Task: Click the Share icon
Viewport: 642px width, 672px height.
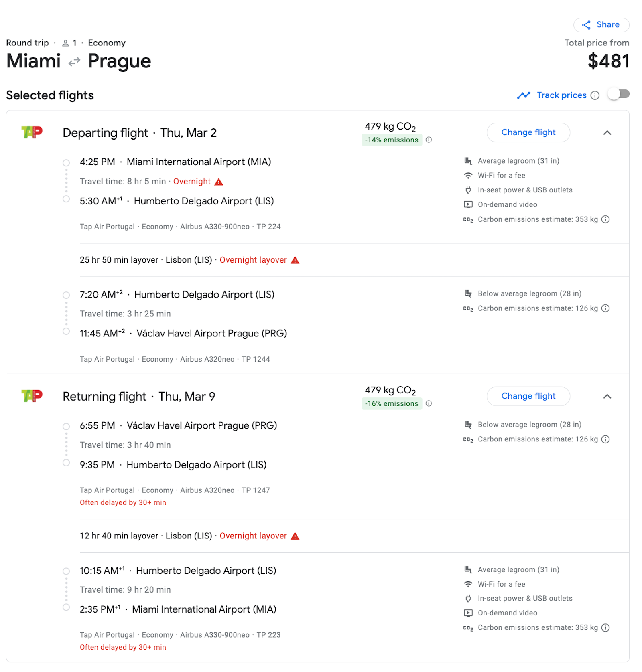Action: point(586,24)
